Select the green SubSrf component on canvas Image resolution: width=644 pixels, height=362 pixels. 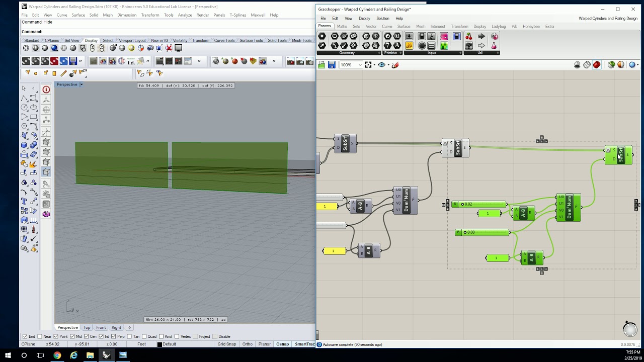click(x=618, y=155)
